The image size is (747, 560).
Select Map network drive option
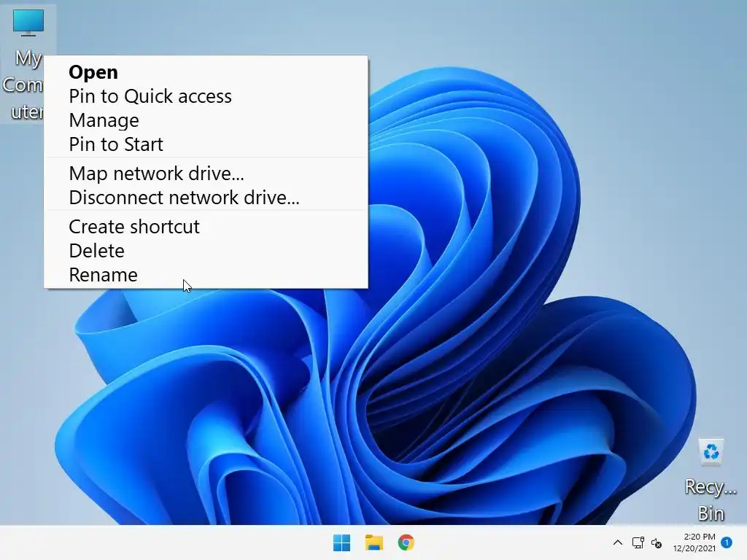(x=206, y=174)
